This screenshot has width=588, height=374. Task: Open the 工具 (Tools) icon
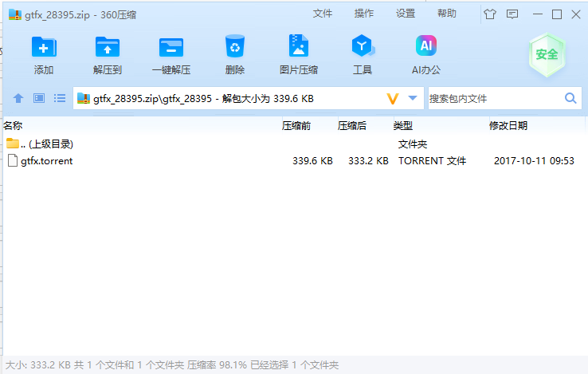click(x=363, y=45)
